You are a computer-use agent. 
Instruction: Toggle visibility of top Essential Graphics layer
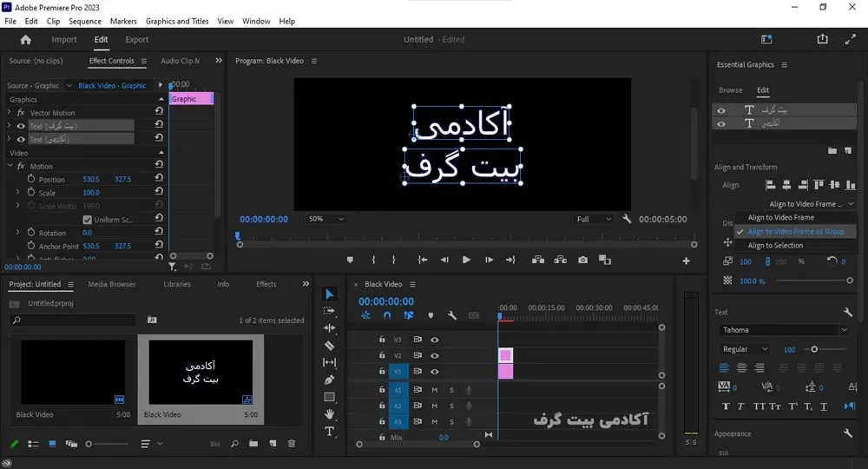(x=721, y=110)
